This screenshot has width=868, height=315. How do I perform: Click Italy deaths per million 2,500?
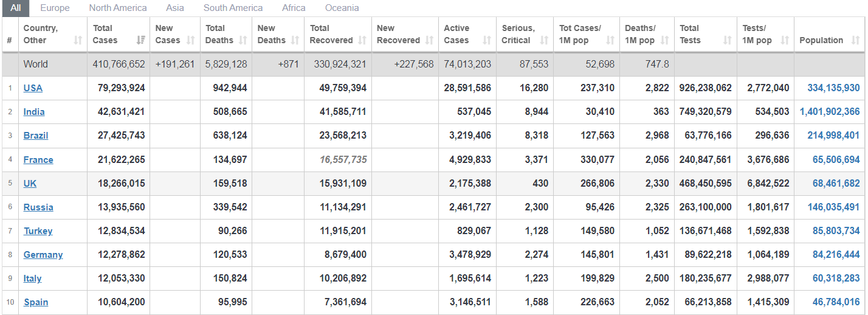pos(657,279)
